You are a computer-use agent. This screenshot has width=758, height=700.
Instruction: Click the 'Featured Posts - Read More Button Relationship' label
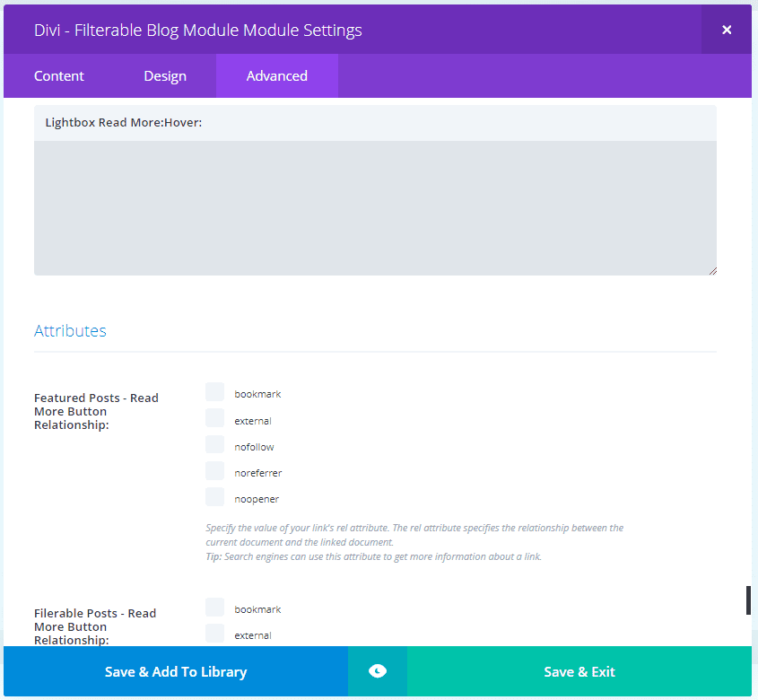[x=96, y=412]
